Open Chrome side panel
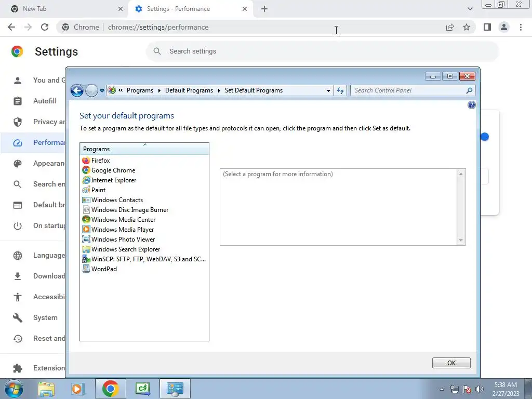 [x=487, y=27]
